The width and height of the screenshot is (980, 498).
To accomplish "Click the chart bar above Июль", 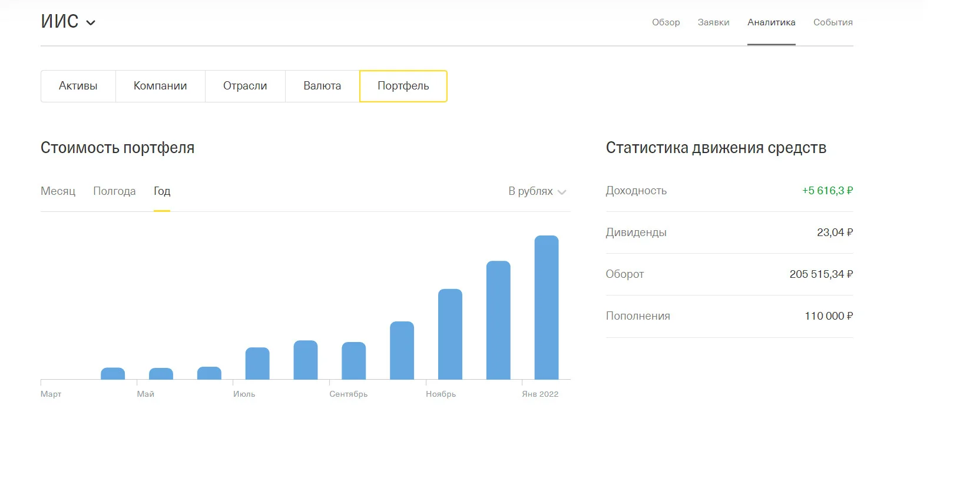I will point(257,364).
